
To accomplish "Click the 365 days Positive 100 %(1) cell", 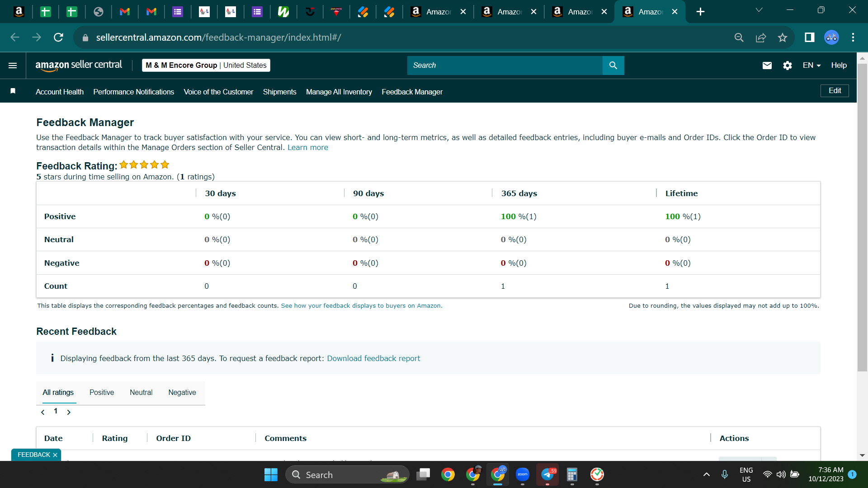I will 519,216.
